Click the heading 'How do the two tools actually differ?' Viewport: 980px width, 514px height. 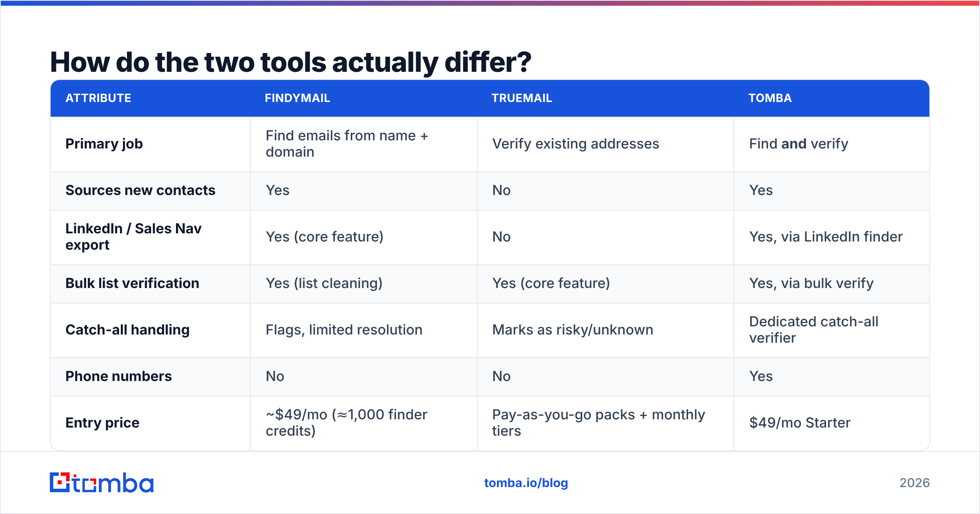click(291, 62)
